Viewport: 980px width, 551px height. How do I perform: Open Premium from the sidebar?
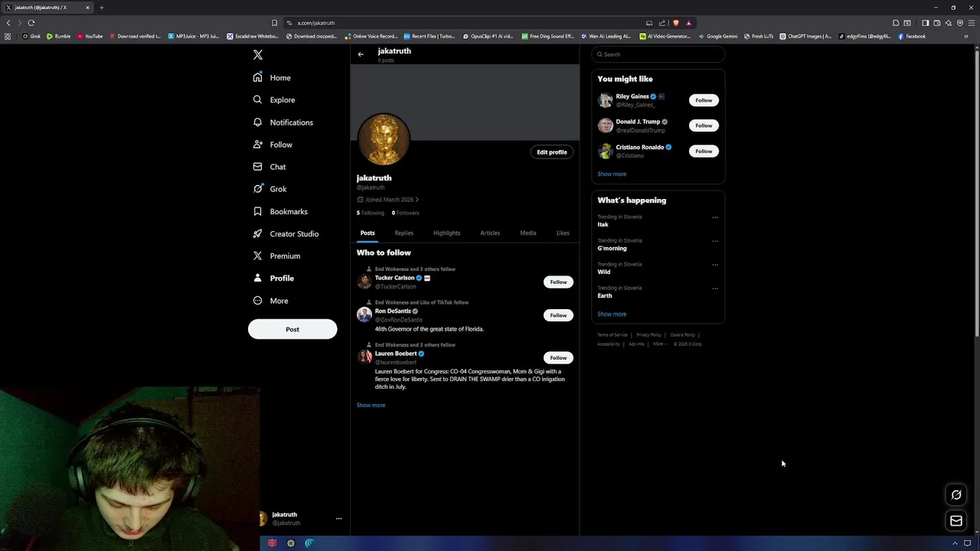coord(276,256)
